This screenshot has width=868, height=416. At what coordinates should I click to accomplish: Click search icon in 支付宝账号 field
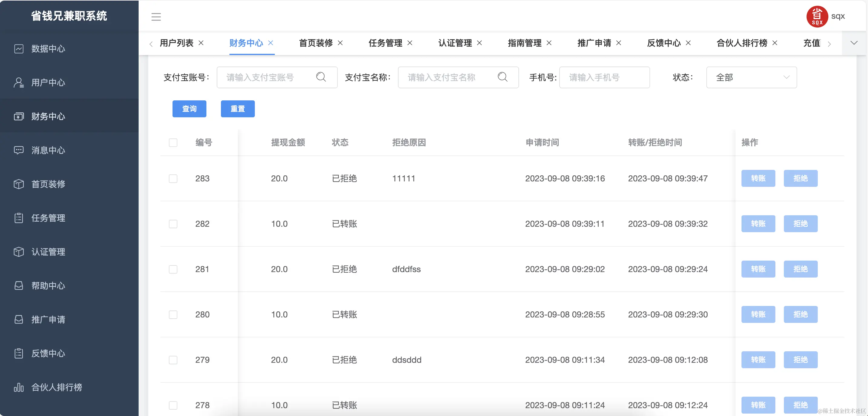pyautogui.click(x=321, y=77)
